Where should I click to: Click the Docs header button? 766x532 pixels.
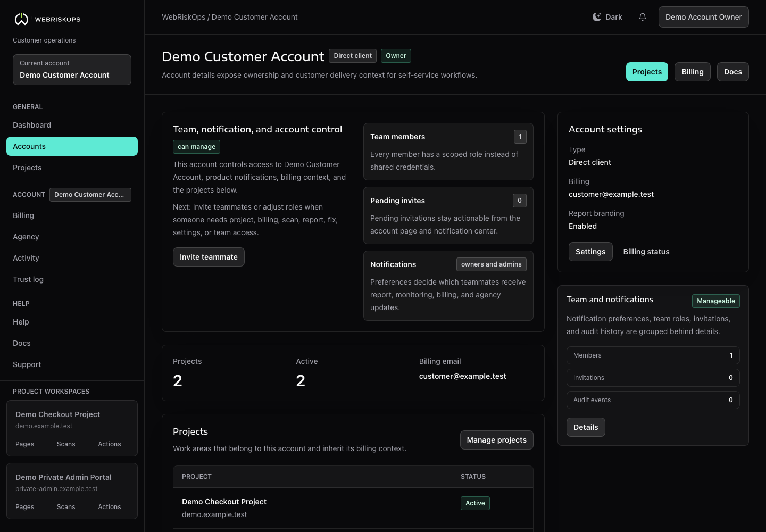point(732,72)
